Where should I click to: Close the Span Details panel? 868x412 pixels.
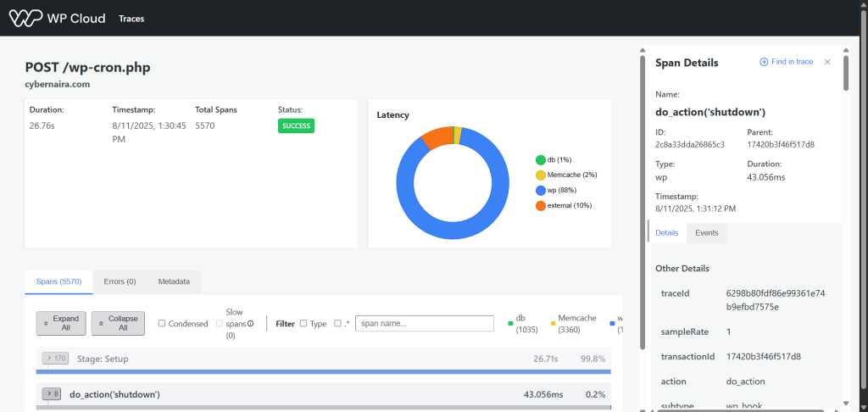[827, 62]
